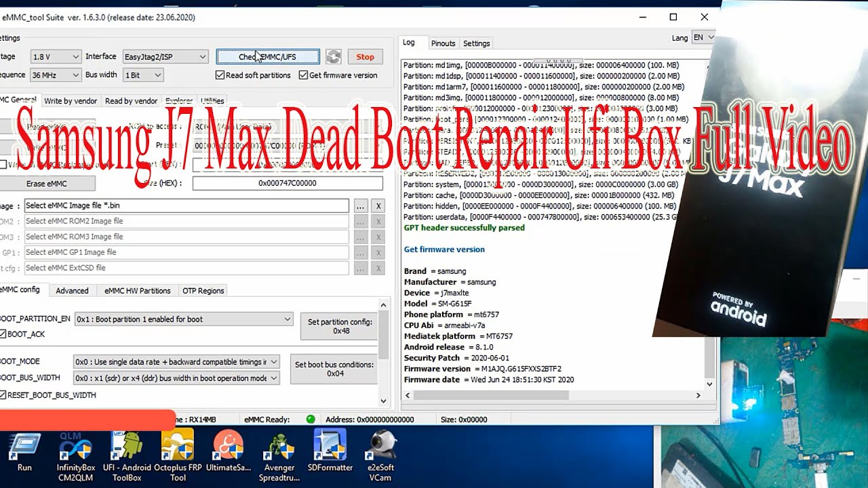The height and width of the screenshot is (488, 868).
Task: Clear the ROM2 Image file with X button
Action: pyautogui.click(x=379, y=221)
